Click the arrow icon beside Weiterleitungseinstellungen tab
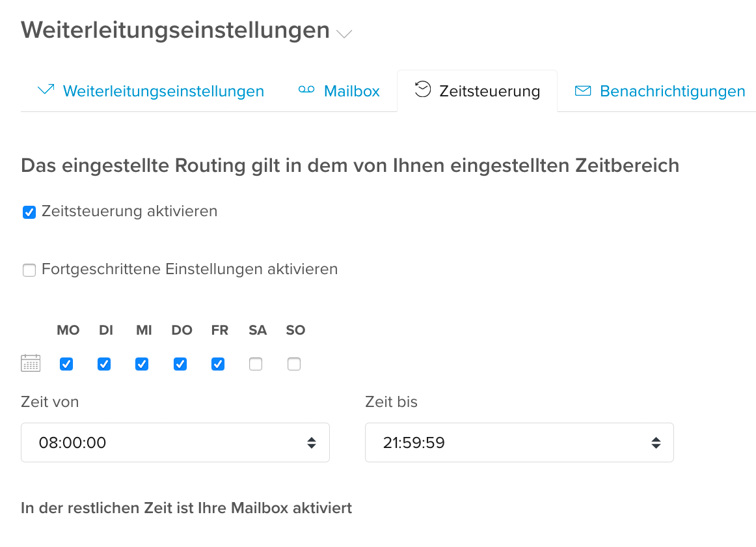 46,90
